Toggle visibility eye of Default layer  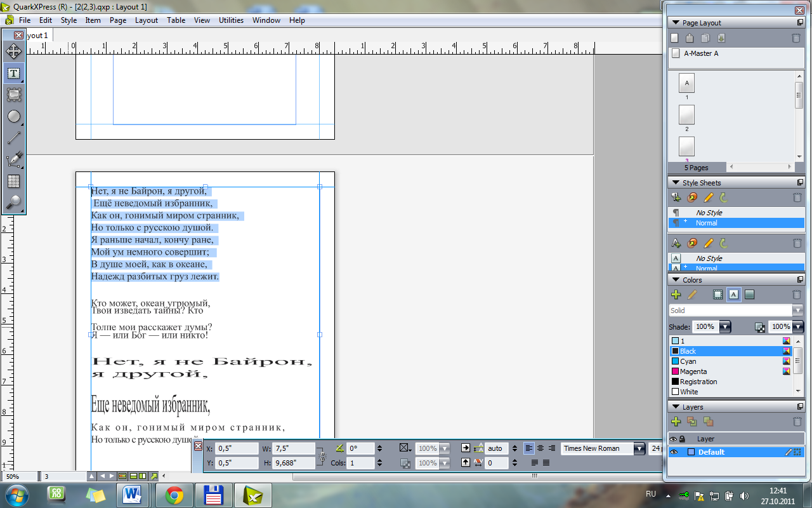(x=674, y=452)
